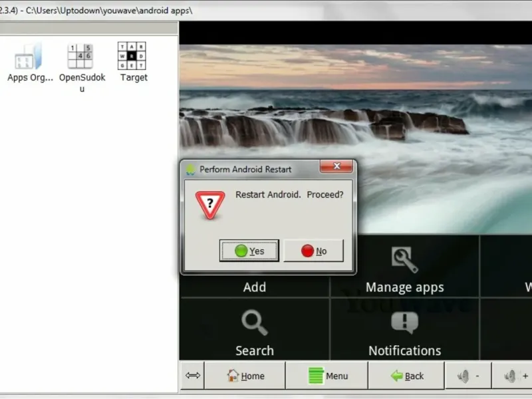Raise volume with the plus speaker button
532x399 pixels.
click(512, 376)
